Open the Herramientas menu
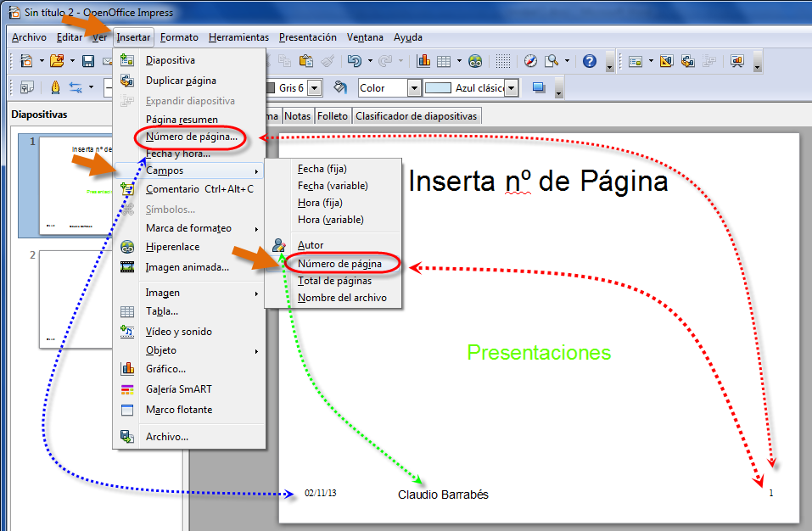 [x=238, y=37]
